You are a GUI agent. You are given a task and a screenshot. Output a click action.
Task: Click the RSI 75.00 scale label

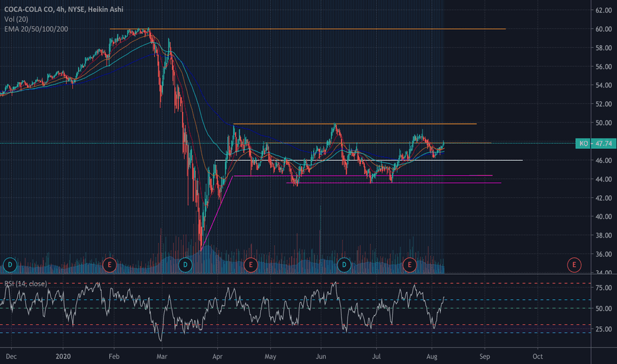603,288
